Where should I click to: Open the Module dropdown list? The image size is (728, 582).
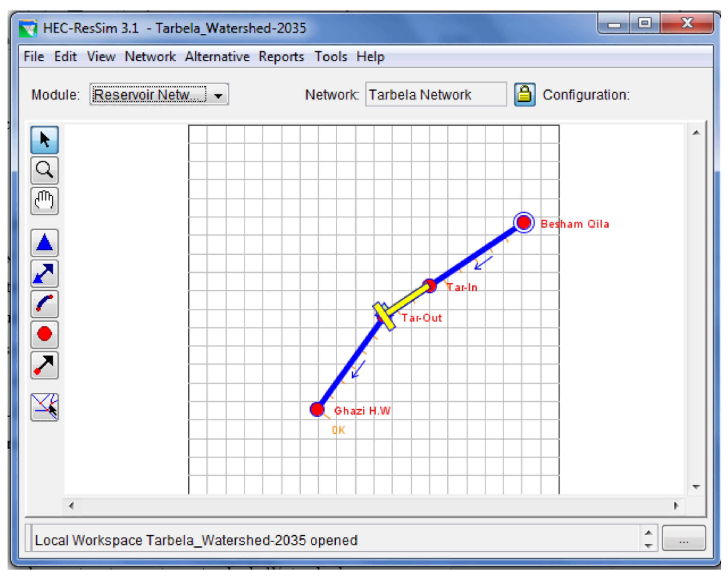pos(218,95)
